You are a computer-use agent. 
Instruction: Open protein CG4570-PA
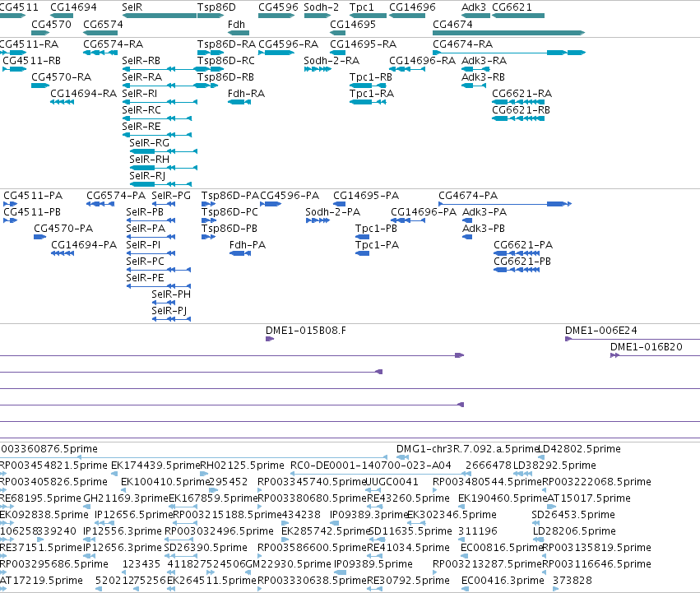tap(39, 237)
